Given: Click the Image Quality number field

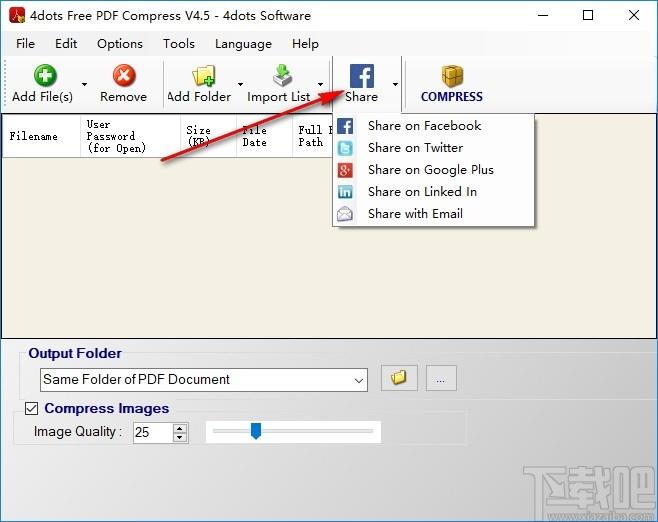Looking at the screenshot, I should click(151, 432).
